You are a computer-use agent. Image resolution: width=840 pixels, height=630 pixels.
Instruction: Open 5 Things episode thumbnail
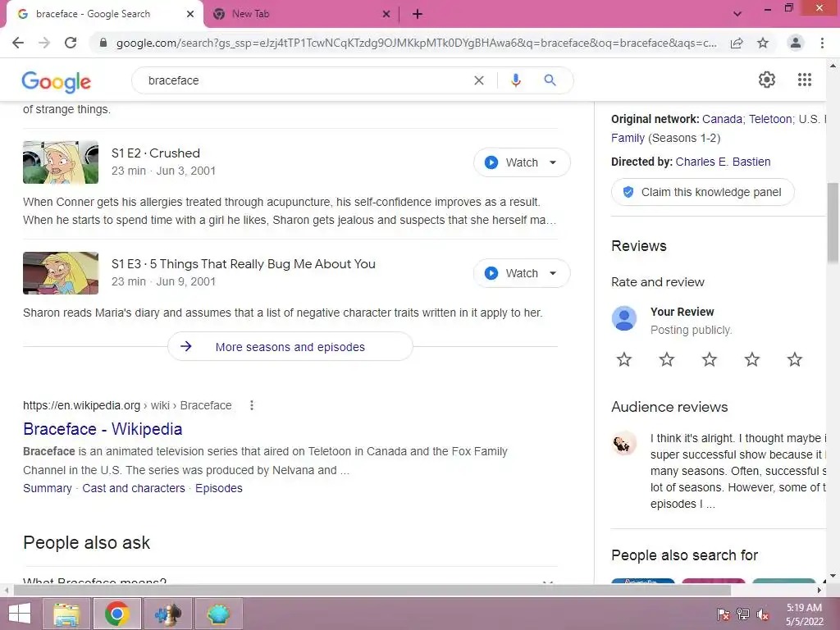[61, 273]
